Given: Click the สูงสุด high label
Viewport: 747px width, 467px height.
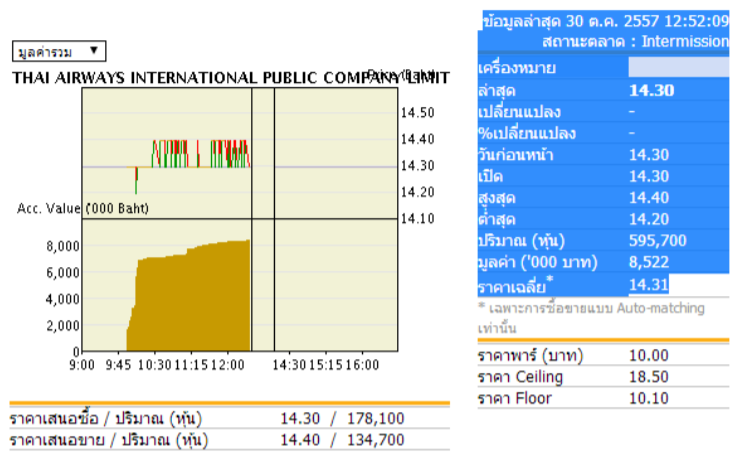Looking at the screenshot, I should point(497,198).
